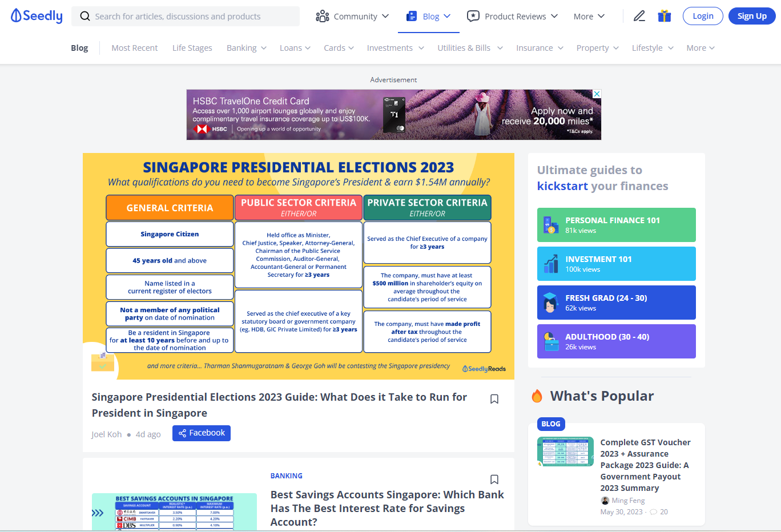Open the write article pencil icon

639,16
